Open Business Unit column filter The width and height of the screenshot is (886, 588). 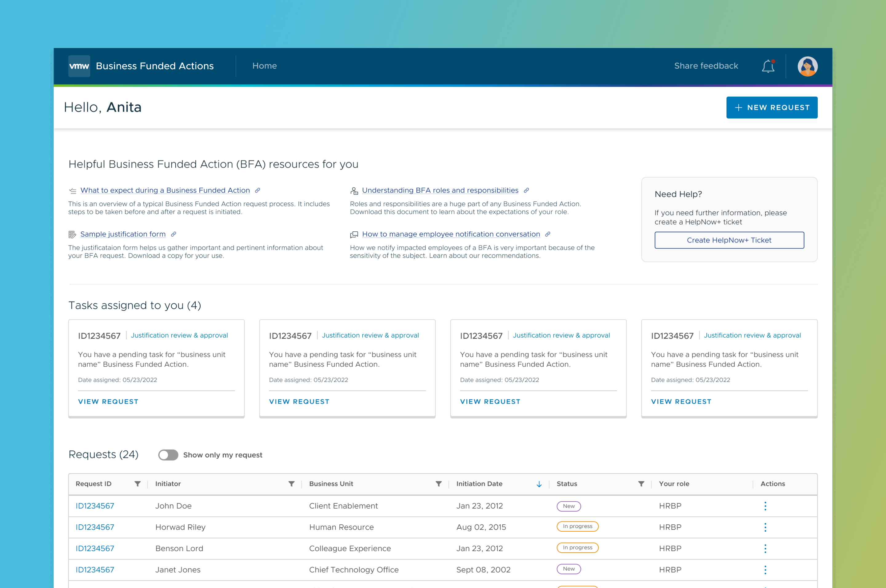(x=438, y=484)
